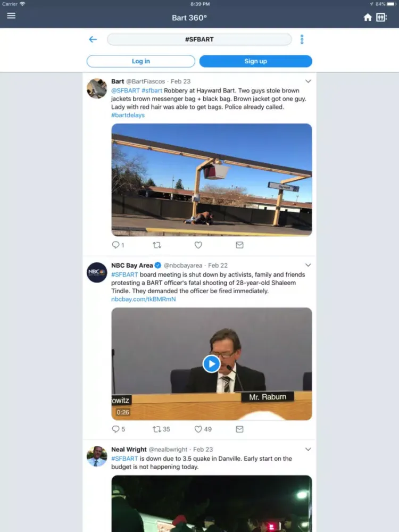This screenshot has width=399, height=532.
Task: Tap the #SFBART search field
Action: (x=199, y=39)
